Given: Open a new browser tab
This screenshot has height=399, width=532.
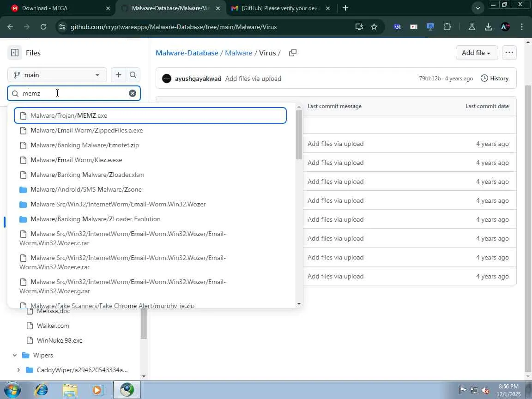Looking at the screenshot, I should [345, 8].
